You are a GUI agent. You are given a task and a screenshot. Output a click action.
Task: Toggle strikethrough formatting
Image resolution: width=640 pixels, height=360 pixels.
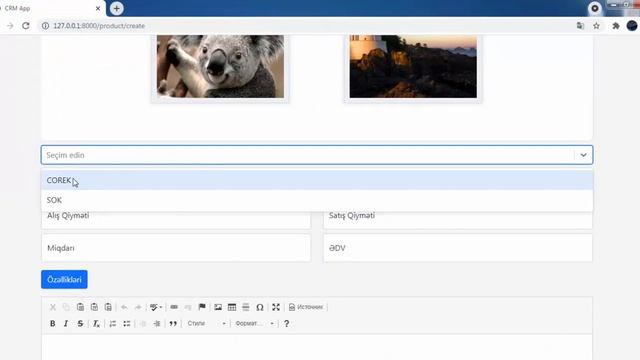point(80,323)
